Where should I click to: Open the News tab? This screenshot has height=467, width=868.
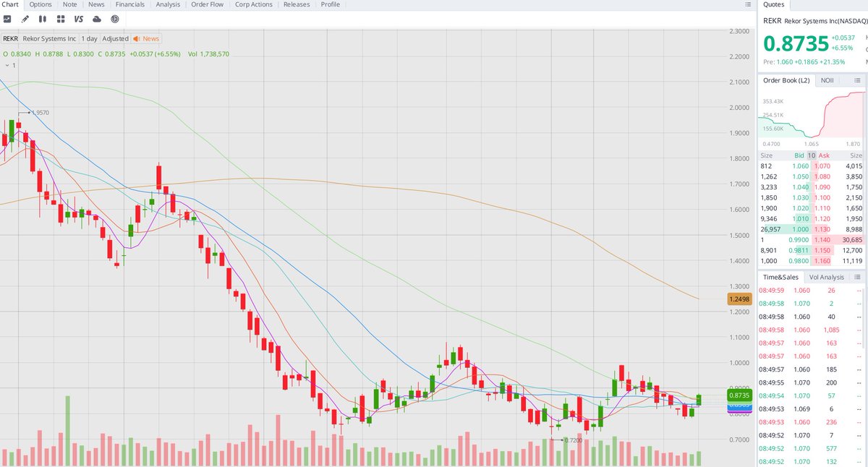pyautogui.click(x=96, y=4)
